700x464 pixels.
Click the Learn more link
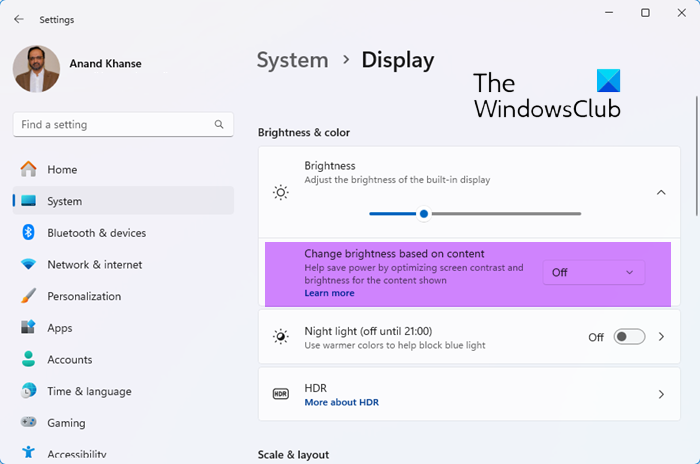329,293
